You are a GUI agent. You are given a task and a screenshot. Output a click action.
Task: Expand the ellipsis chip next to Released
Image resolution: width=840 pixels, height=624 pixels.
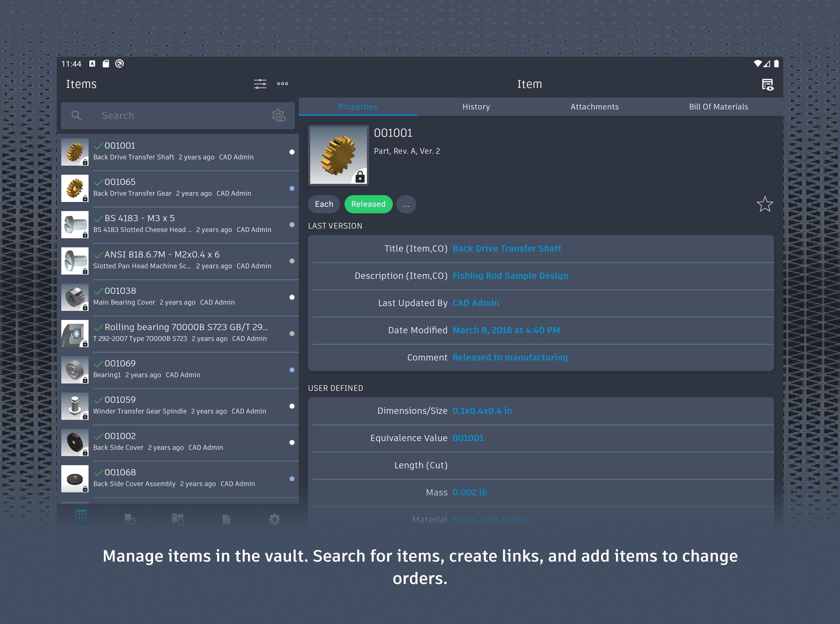(x=406, y=204)
